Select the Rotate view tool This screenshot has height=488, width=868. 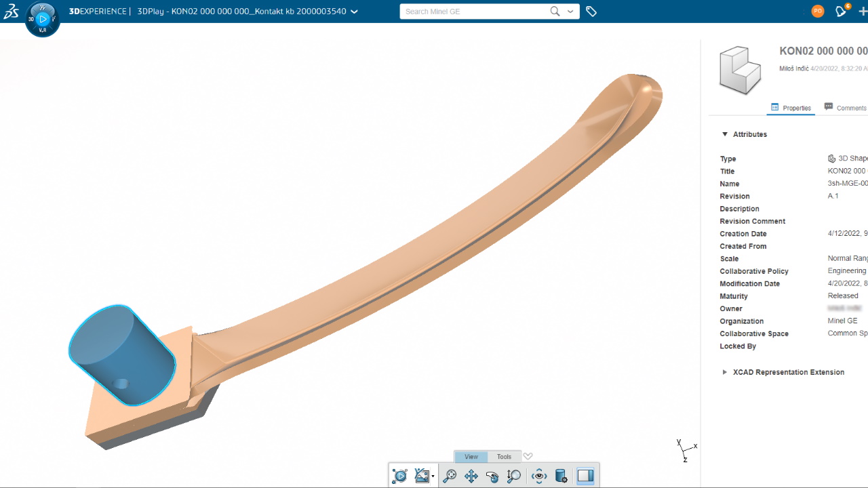pos(492,476)
